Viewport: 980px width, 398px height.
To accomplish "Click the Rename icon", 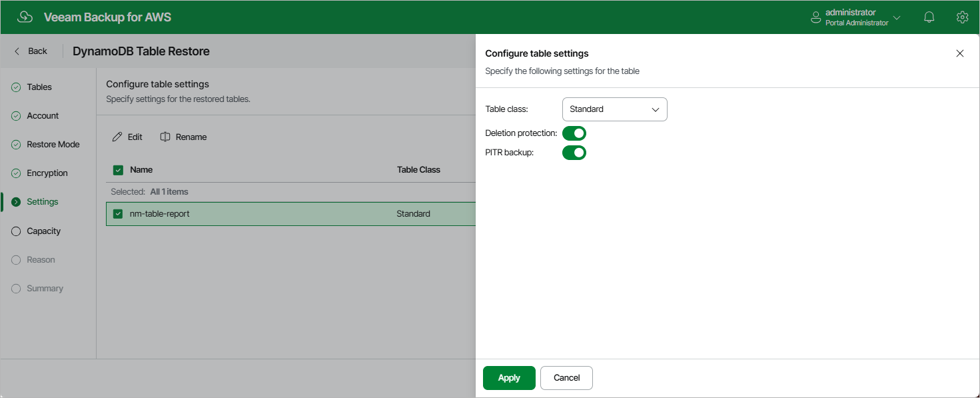I will tap(165, 137).
